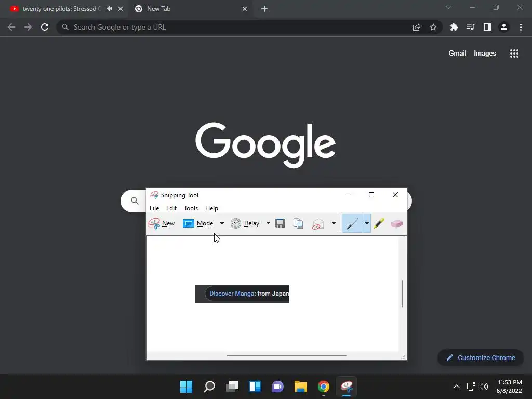Viewport: 532px width, 399px height.
Task: Open the Tools menu in Snipping Tool
Action: point(191,208)
